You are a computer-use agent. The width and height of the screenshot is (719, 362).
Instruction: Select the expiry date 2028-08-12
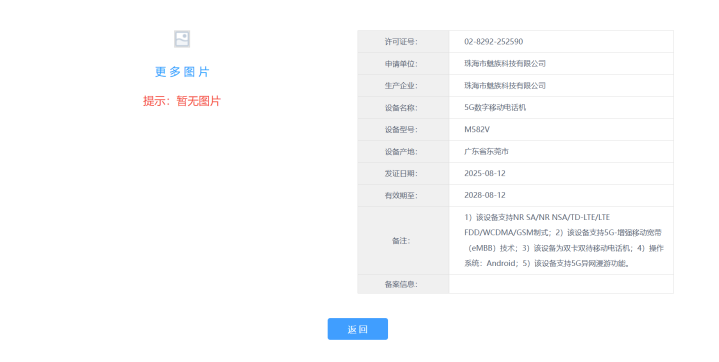click(x=485, y=195)
